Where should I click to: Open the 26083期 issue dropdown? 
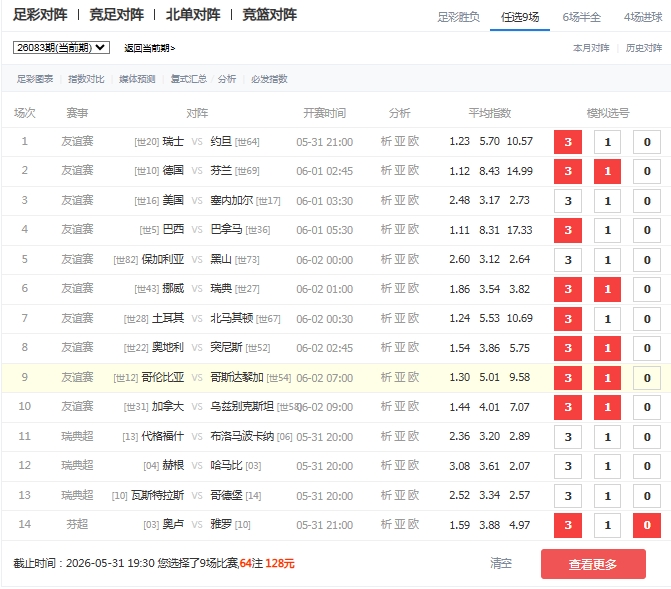(61, 48)
